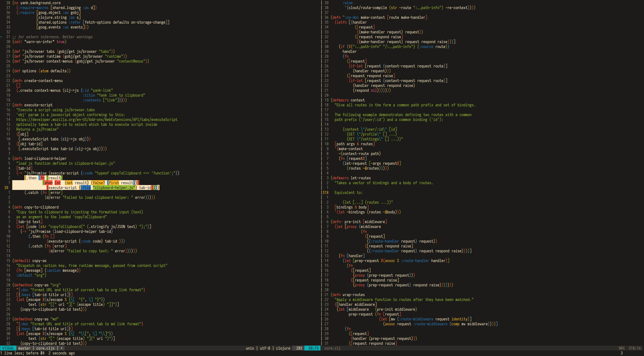Screen dimensions: 644x356
Task: Click the 'unix' file format indicator
Action: [250, 348]
